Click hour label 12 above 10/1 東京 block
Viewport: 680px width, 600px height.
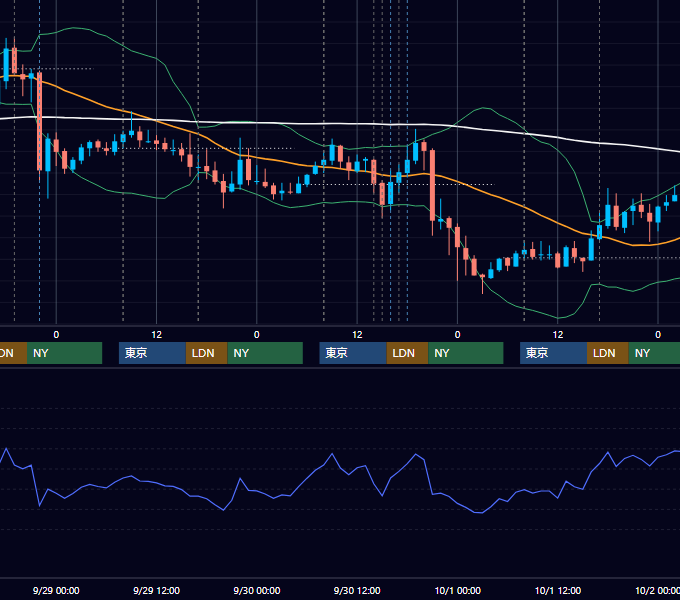(x=558, y=335)
